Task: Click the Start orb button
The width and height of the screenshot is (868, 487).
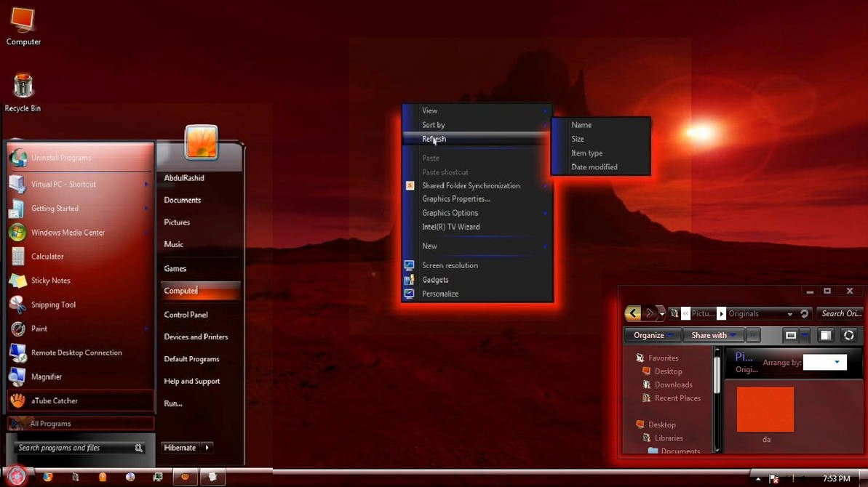Action: (17, 476)
